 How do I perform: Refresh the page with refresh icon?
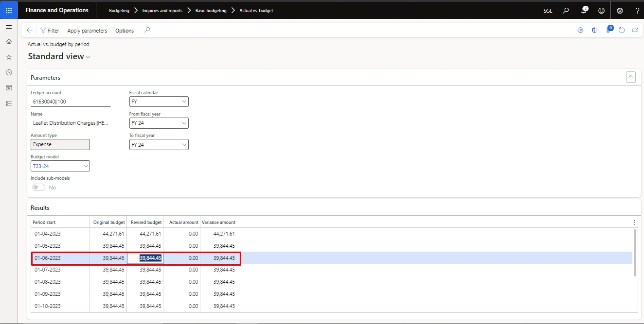[622, 30]
